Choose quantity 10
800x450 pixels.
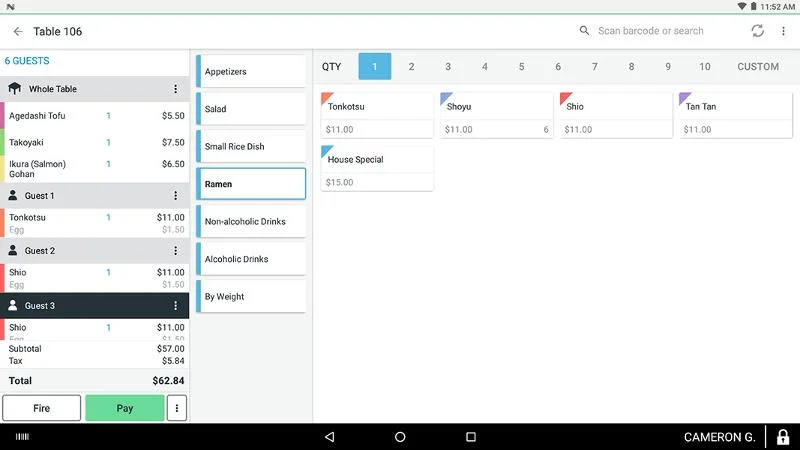coord(705,67)
